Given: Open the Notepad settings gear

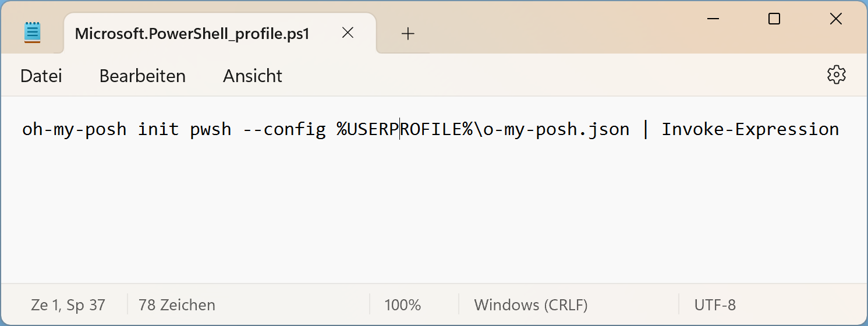Looking at the screenshot, I should pyautogui.click(x=836, y=75).
